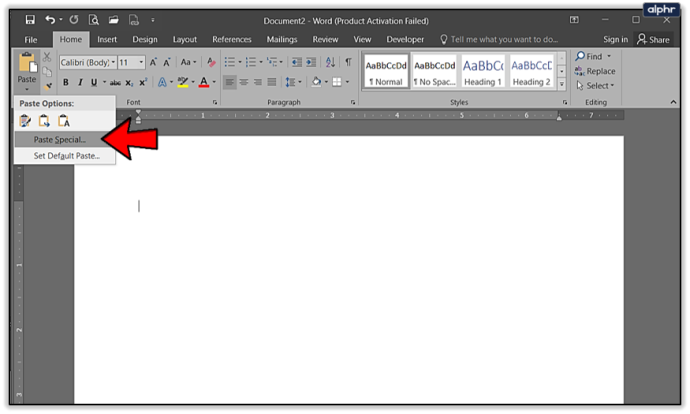The height and width of the screenshot is (414, 690).
Task: Click the Tell me what you want search box
Action: [499, 40]
